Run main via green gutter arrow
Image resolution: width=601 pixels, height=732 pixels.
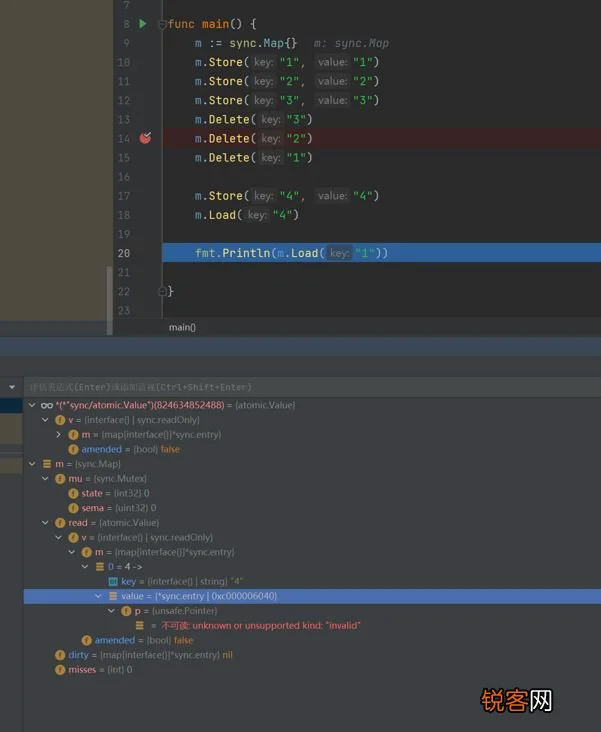tap(143, 24)
